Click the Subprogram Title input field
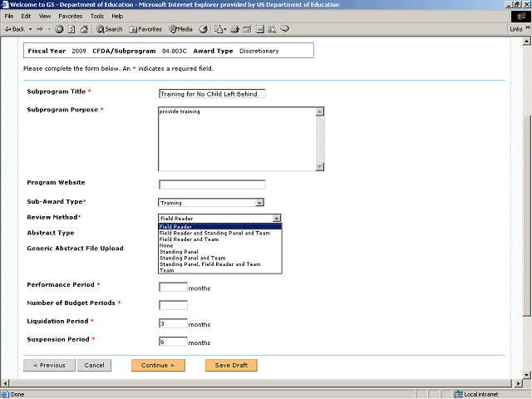 tap(212, 94)
